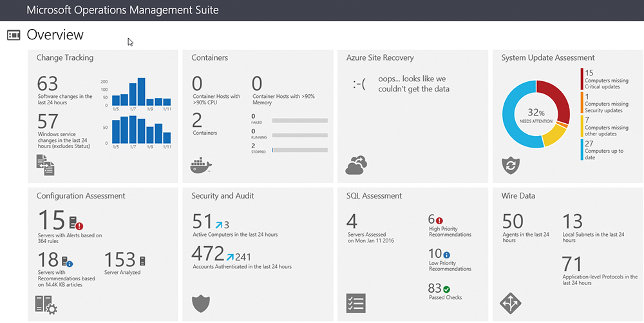Viewport: 644px width, 323px height.
Task: Open the Wire Data tile title
Action: coord(518,196)
